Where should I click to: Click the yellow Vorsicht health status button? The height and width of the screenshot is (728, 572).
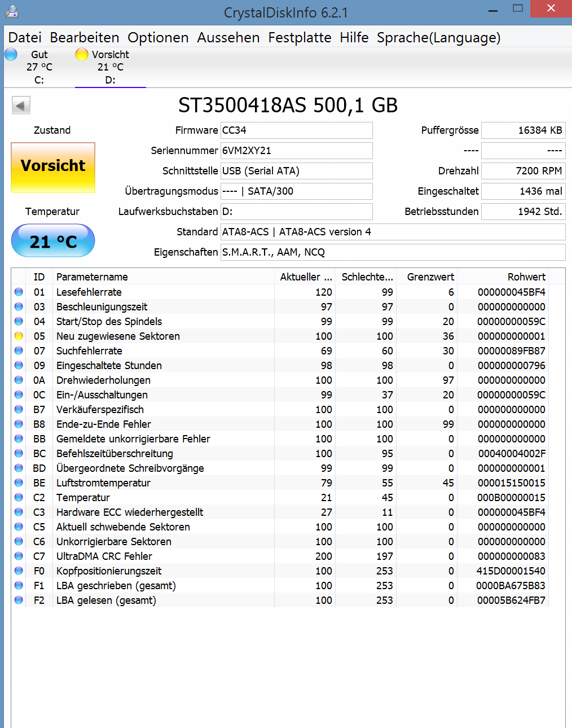53,168
